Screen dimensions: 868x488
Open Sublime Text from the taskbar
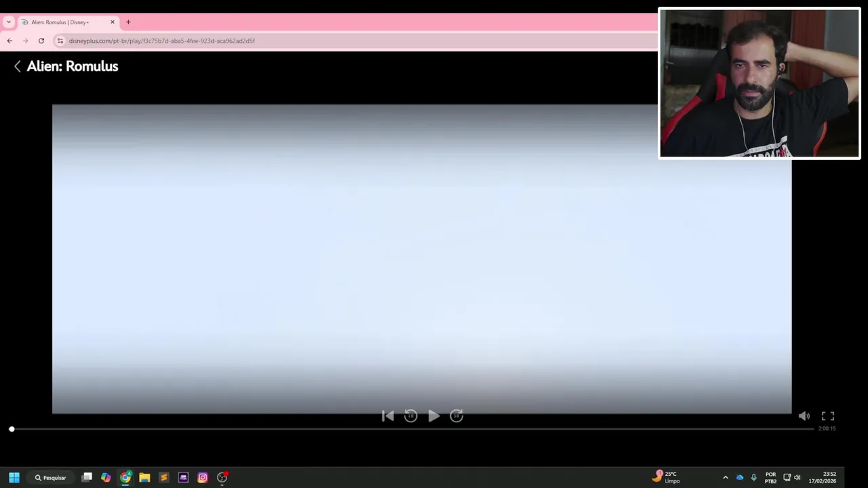163,477
